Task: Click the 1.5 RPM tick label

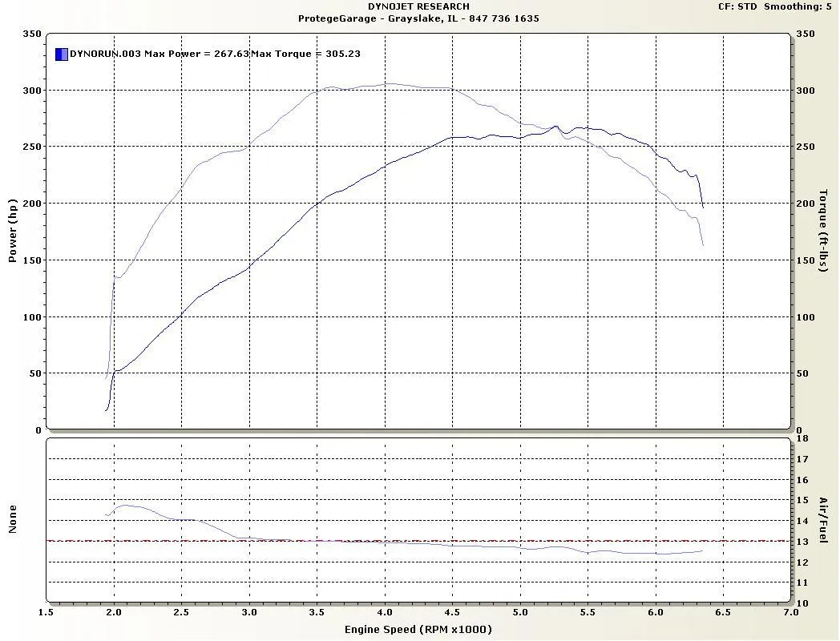Action: tap(46, 612)
